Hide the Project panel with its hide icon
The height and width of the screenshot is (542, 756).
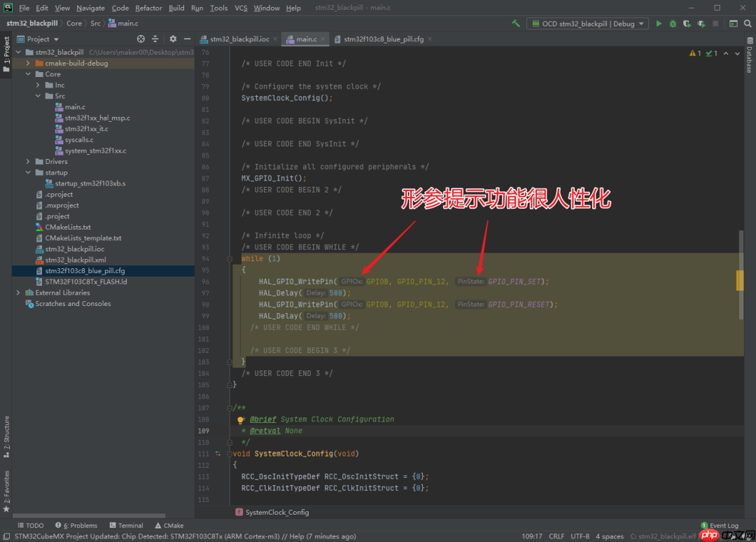tap(188, 40)
